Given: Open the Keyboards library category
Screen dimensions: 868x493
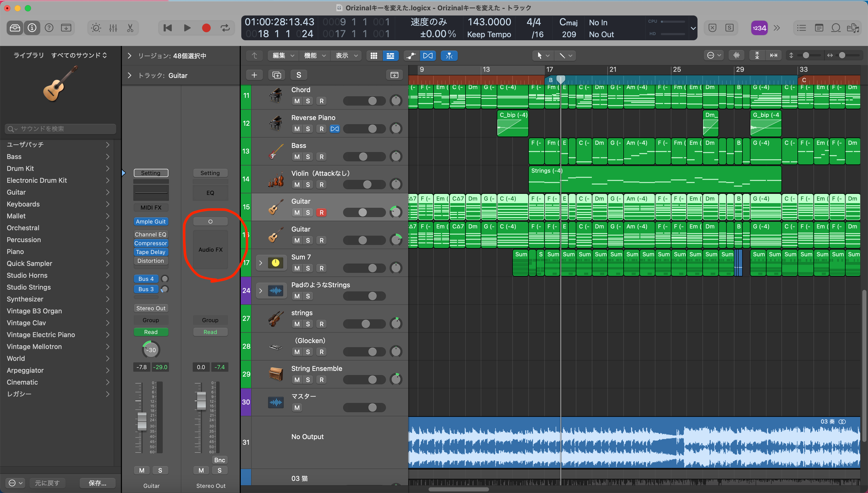Looking at the screenshot, I should click(23, 204).
